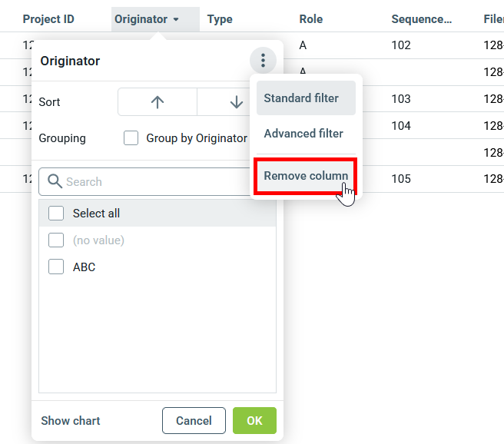504x444 pixels.
Task: Enable the Group by Originator checkbox
Action: click(131, 138)
